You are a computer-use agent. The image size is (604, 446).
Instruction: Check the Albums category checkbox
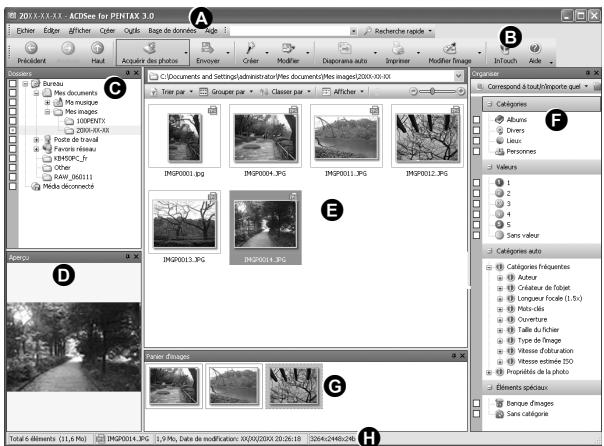[x=477, y=120]
